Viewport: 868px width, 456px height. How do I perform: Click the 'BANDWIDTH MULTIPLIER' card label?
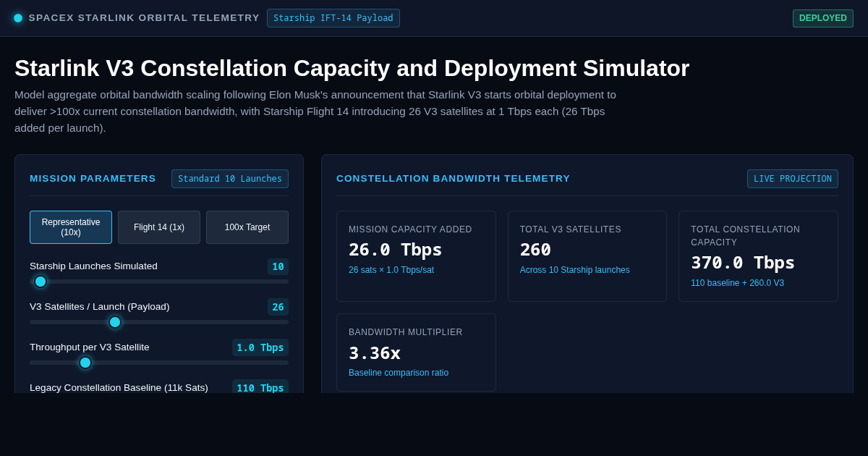[x=406, y=332]
